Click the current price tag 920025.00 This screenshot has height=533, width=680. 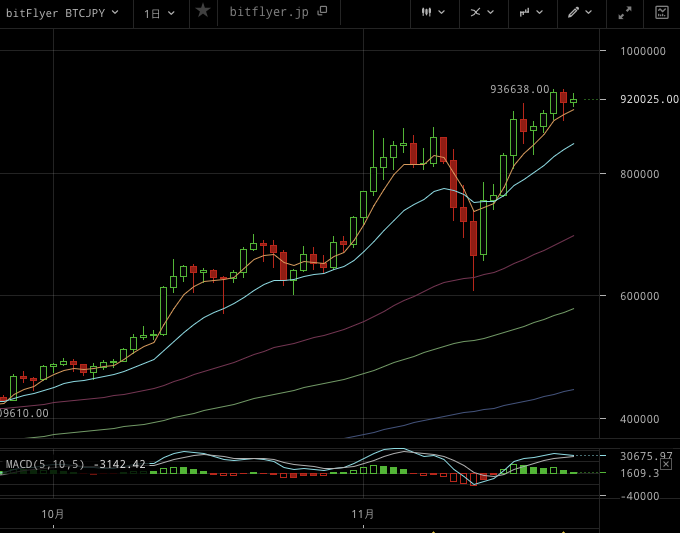point(649,99)
